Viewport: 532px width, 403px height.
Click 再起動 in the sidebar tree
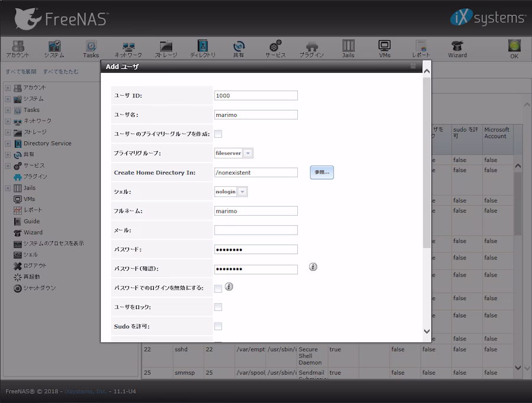31,277
